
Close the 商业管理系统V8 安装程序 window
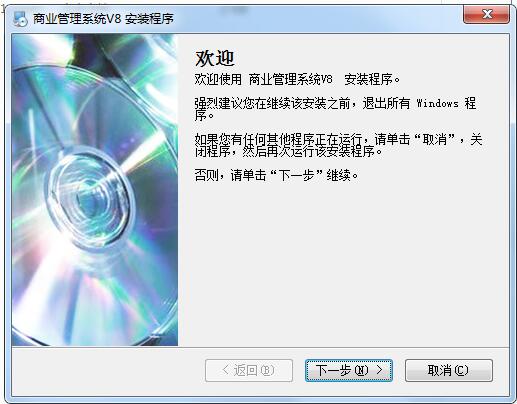[486, 14]
